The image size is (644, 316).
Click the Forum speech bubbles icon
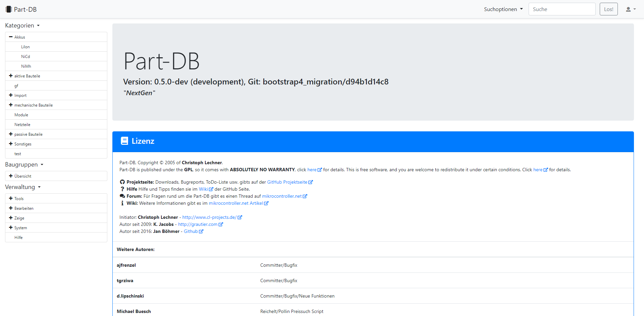[x=122, y=196]
